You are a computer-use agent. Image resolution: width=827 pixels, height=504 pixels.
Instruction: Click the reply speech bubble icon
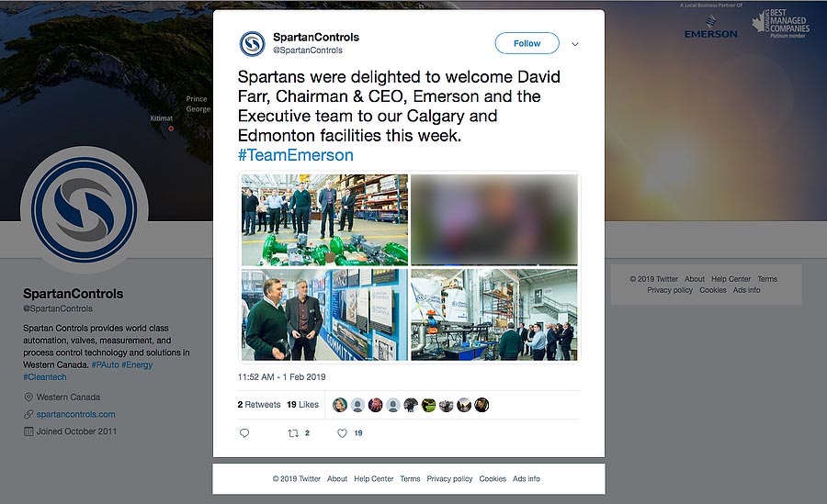(x=244, y=433)
